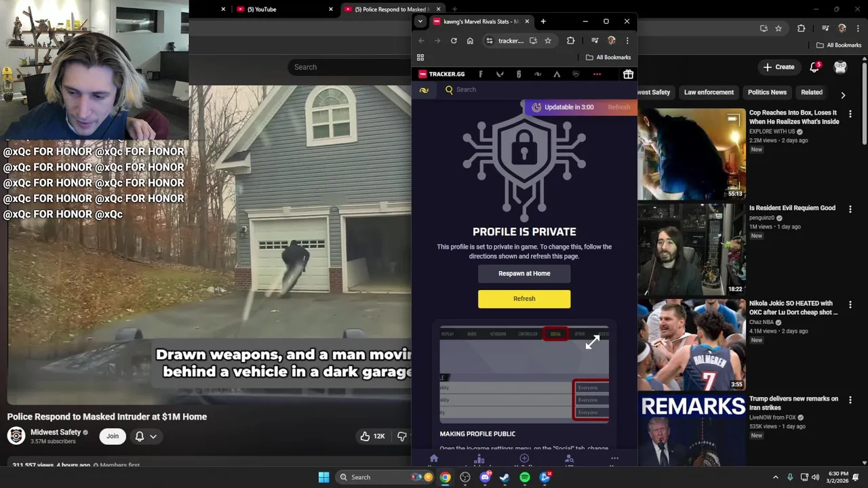
Task: Open the Windows Start menu
Action: 324,477
